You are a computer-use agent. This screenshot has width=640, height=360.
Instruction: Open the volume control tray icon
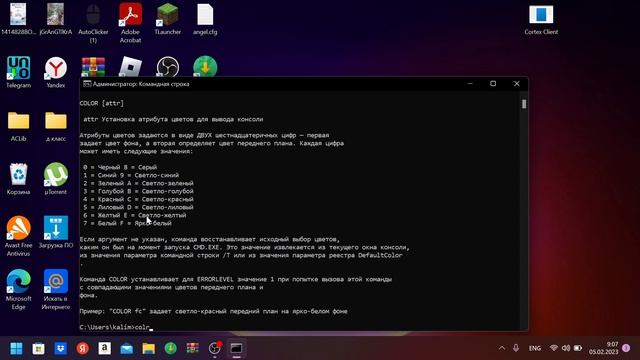click(566, 348)
